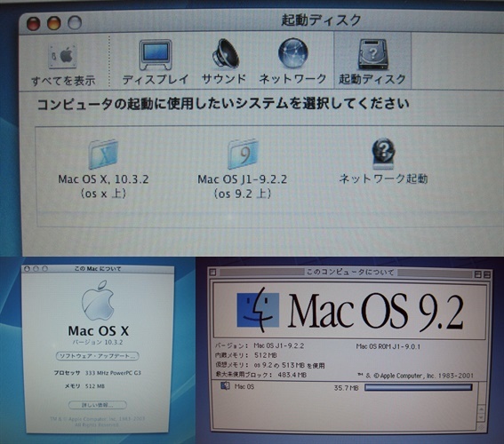This screenshot has height=444, width=504.
Task: Click the 詳しい情報 button in このMacについて
Action: tap(98, 405)
